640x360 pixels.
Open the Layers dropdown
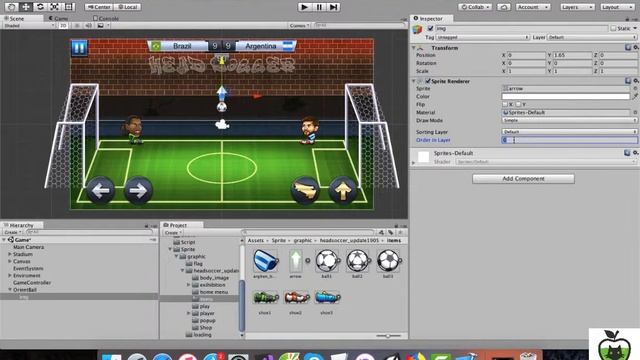coord(577,7)
